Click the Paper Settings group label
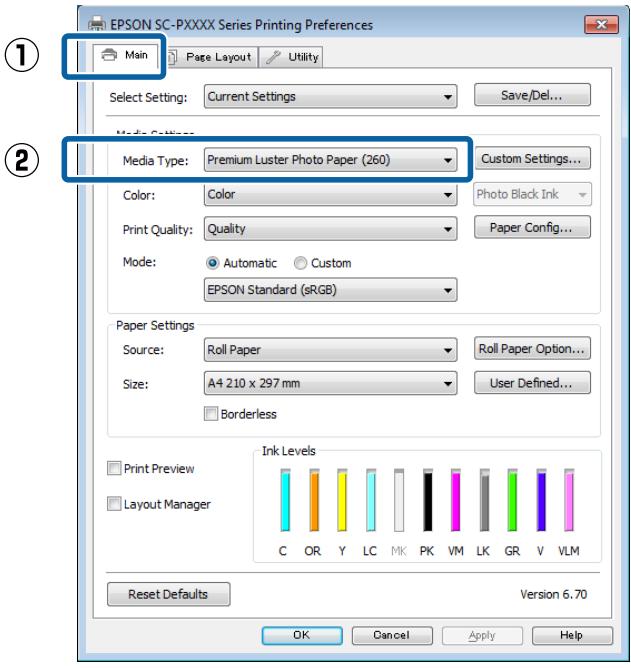This screenshot has height=668, width=631. pos(155,325)
